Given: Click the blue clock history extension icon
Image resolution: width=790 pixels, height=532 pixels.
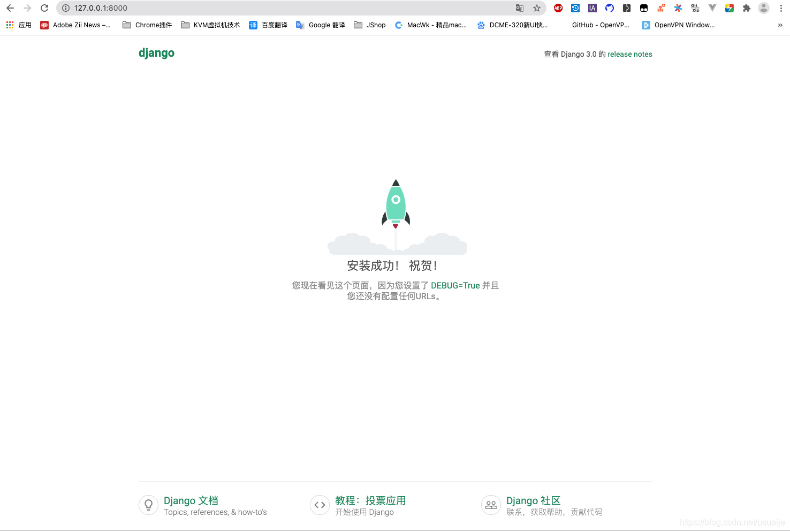Looking at the screenshot, I should [575, 8].
